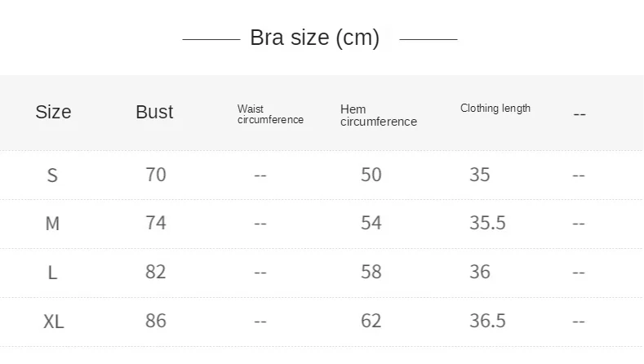Select the L size row label

coord(52,272)
